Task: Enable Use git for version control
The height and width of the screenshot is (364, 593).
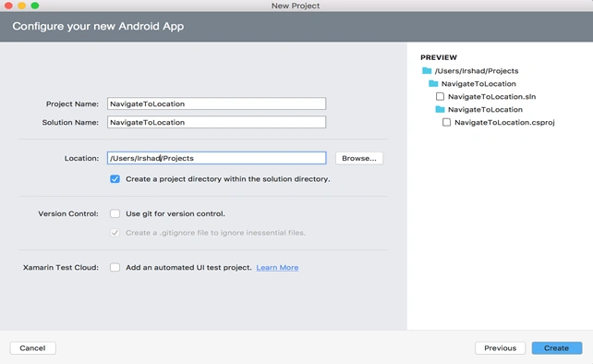Action: 115,213
